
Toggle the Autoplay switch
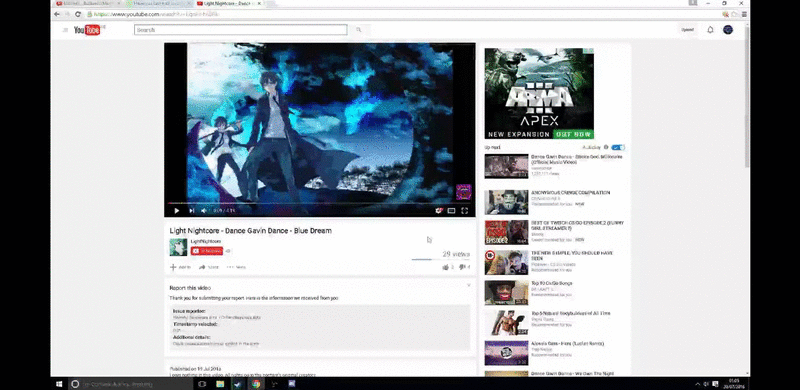(618, 148)
